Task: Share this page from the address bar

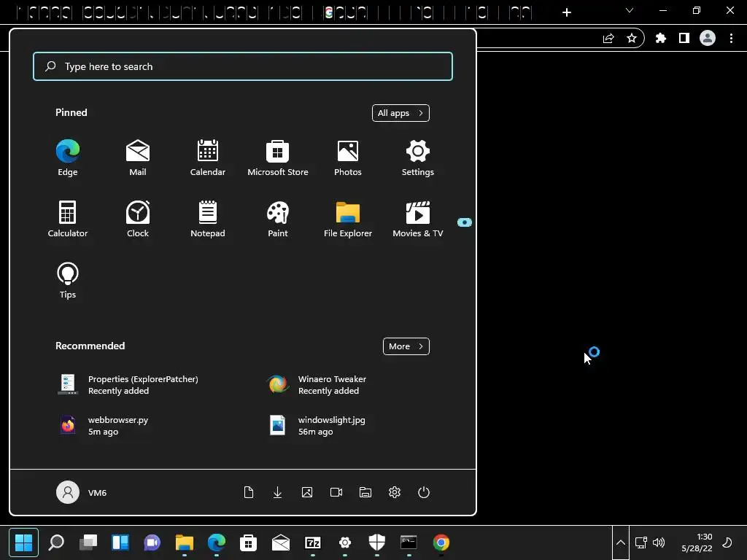Action: (608, 38)
